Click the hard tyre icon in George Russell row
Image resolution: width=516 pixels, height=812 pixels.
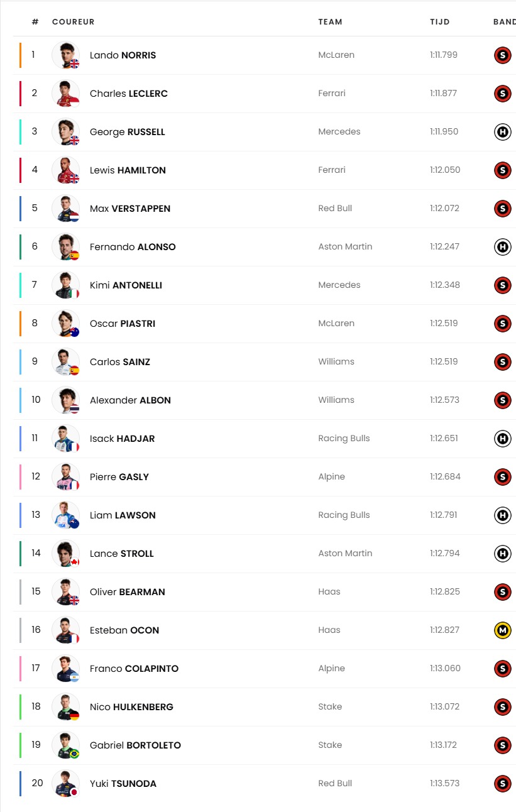coord(502,132)
